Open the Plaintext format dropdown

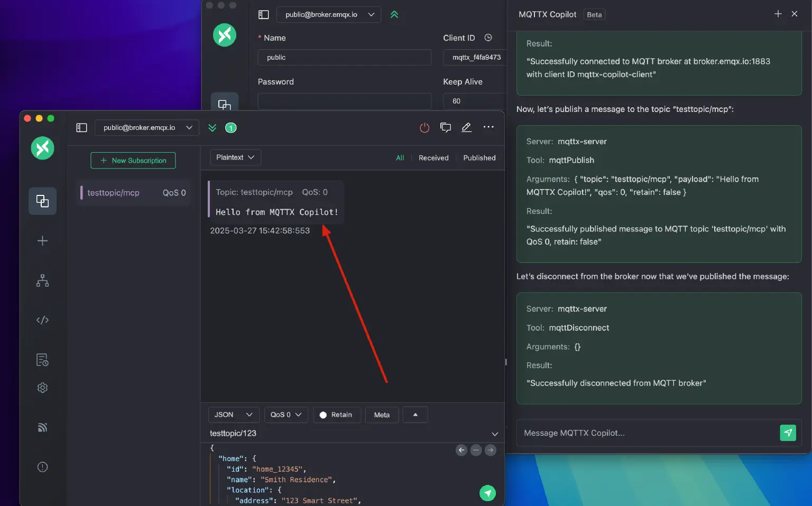[x=235, y=157]
